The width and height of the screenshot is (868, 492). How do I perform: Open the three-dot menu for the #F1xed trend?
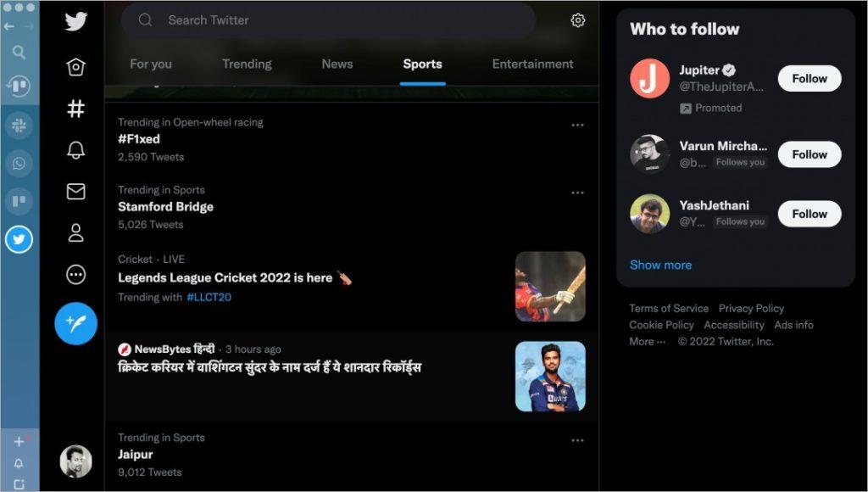pyautogui.click(x=578, y=126)
